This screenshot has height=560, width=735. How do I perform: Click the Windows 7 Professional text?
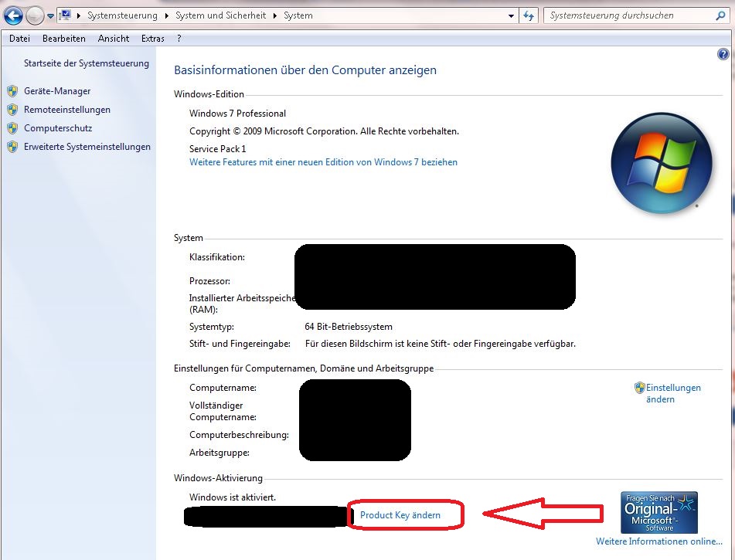point(237,114)
